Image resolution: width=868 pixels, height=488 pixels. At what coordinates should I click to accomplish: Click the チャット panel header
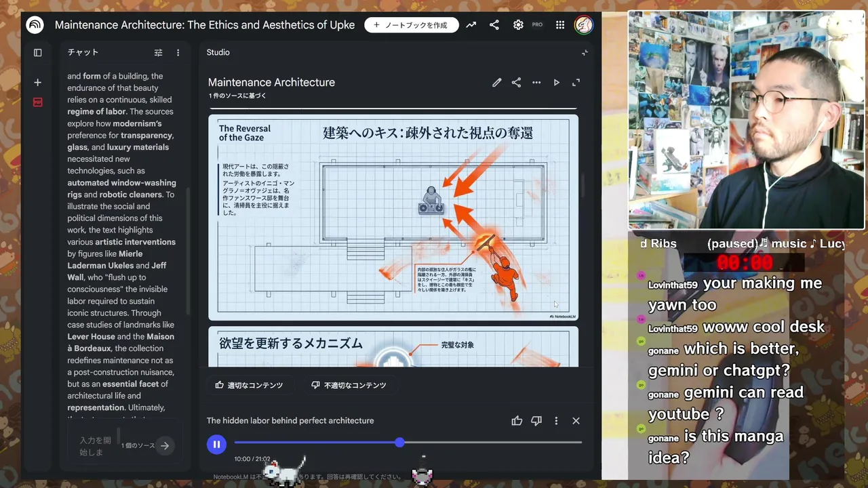click(x=83, y=53)
